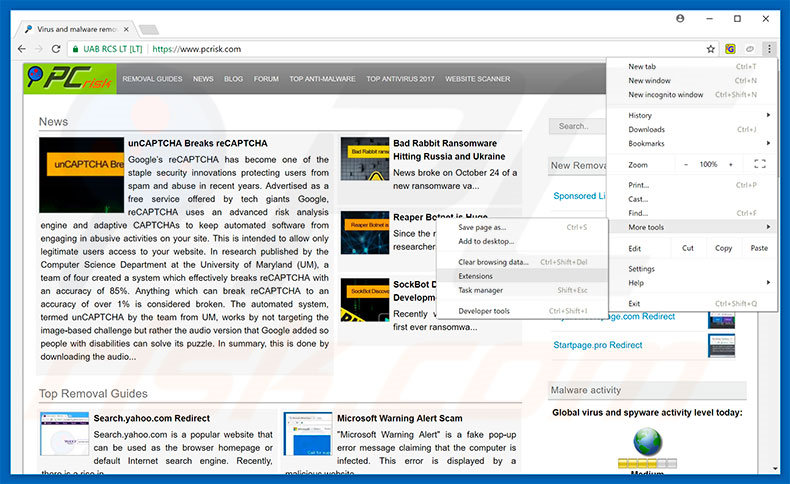
Task: Click the Microsoft Warning Alert thumbnail
Action: (308, 434)
